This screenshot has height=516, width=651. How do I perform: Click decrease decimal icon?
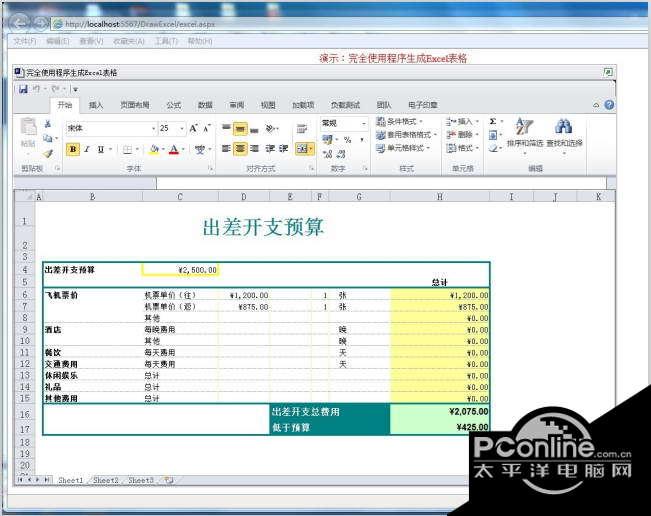point(341,154)
